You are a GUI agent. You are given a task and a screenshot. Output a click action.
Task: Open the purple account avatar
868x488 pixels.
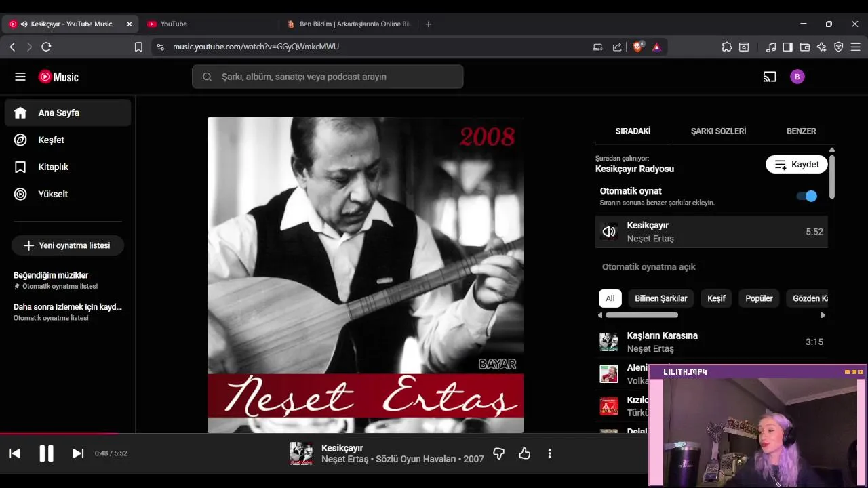tap(797, 77)
